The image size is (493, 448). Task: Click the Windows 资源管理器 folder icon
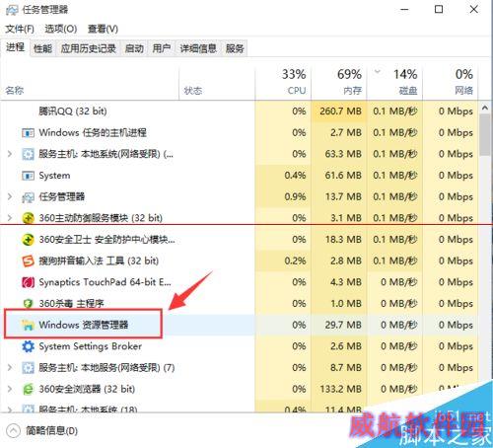pyautogui.click(x=28, y=325)
